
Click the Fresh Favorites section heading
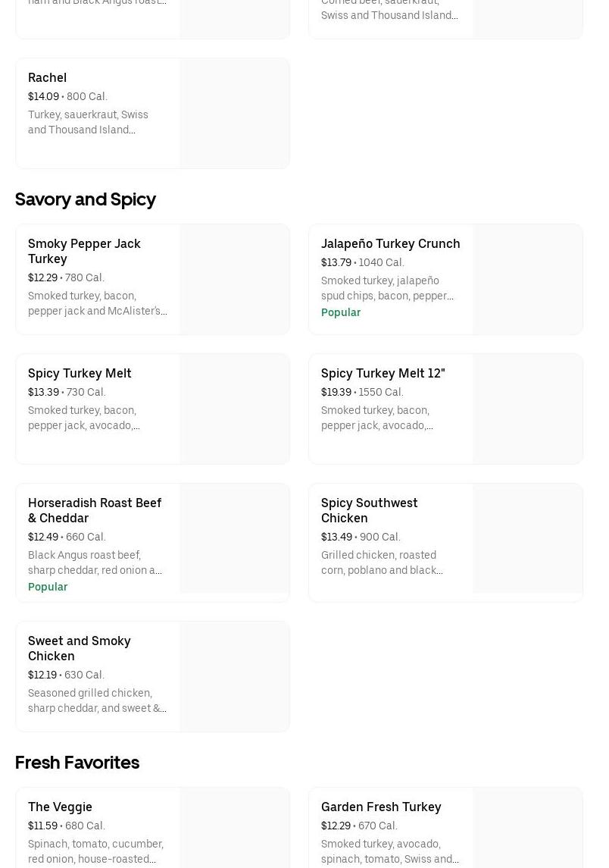[77, 763]
